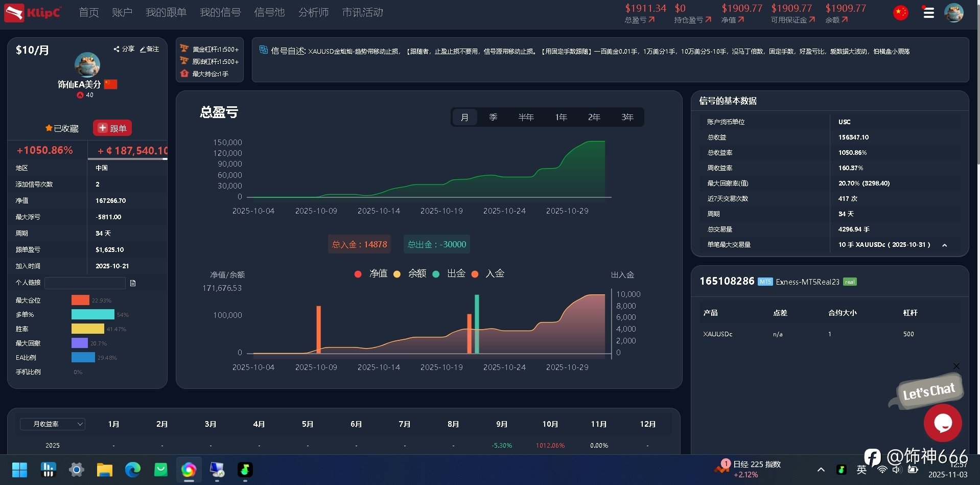Open Microsoft Edge from the taskbar
The height and width of the screenshot is (485, 980).
(x=133, y=470)
